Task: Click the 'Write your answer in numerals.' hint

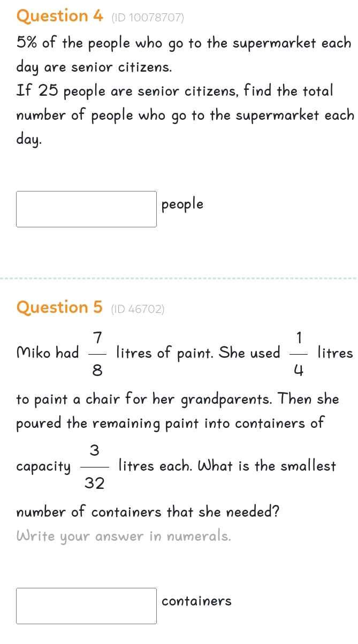Action: [x=124, y=536]
